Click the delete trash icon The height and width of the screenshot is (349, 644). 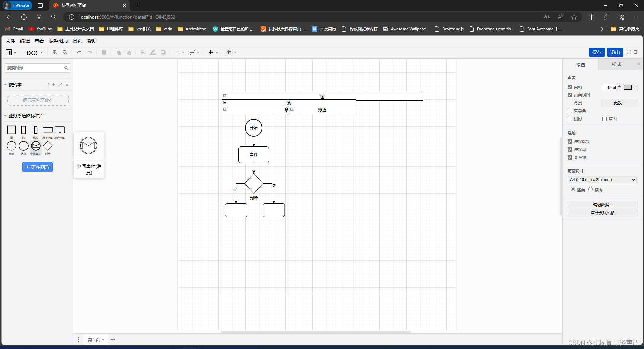pos(104,52)
